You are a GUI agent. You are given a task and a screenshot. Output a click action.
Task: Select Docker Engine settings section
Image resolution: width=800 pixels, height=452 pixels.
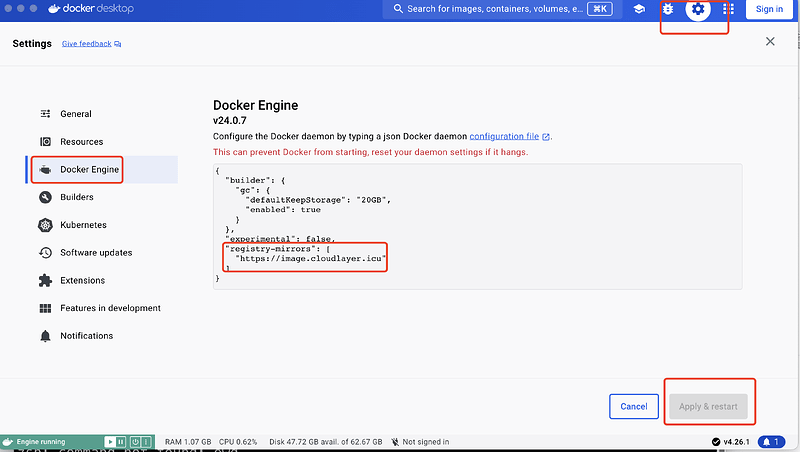[x=102, y=169]
